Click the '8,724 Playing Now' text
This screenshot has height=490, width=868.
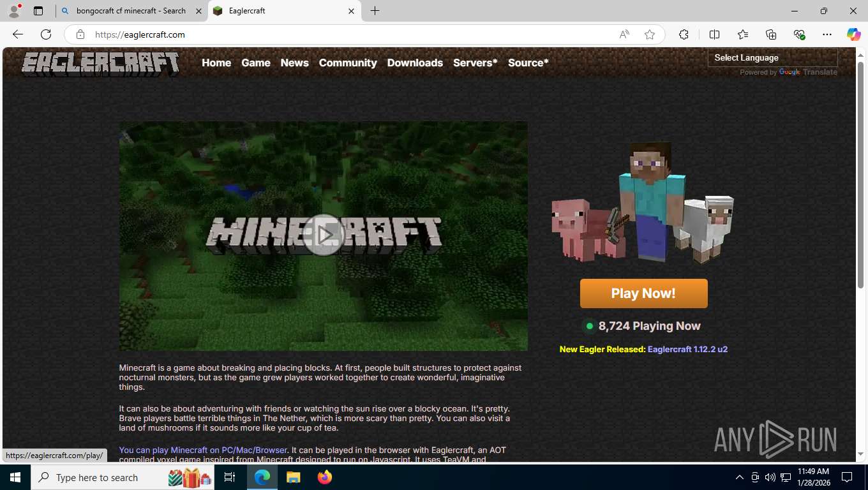click(649, 326)
